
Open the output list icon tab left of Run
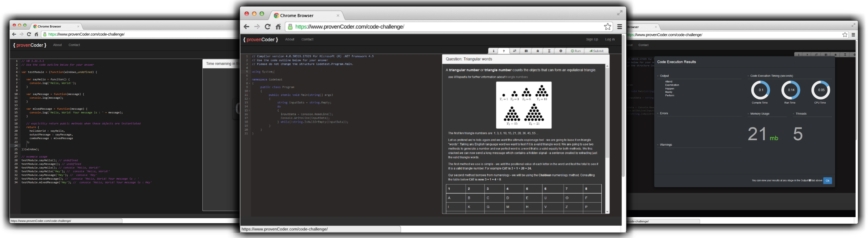(x=526, y=51)
